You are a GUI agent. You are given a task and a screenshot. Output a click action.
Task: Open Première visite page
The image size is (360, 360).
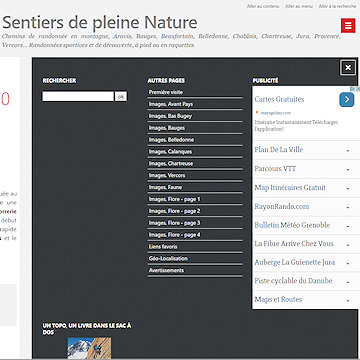coord(195,92)
